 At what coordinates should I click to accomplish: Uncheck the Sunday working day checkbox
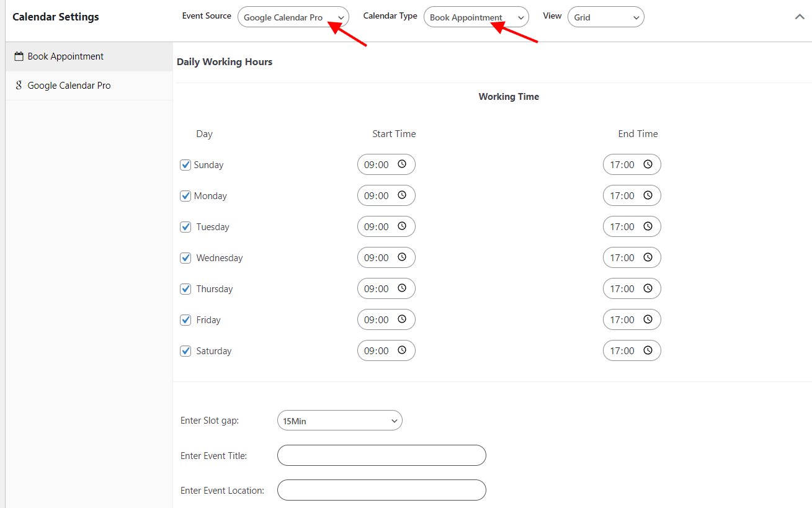(185, 165)
